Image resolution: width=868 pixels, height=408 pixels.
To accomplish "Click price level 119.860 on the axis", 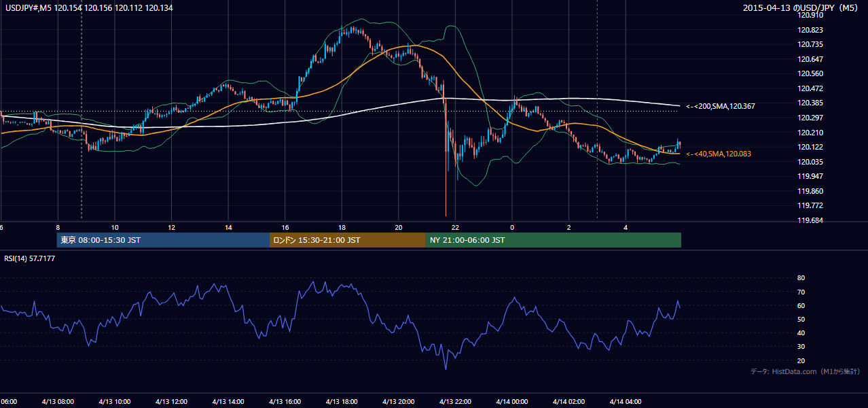I will (810, 191).
